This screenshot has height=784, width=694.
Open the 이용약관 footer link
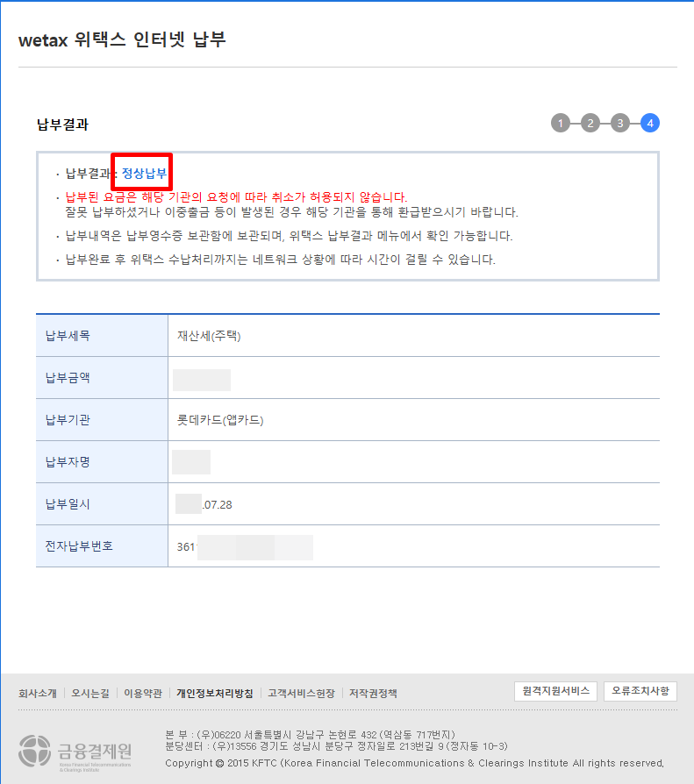click(143, 694)
